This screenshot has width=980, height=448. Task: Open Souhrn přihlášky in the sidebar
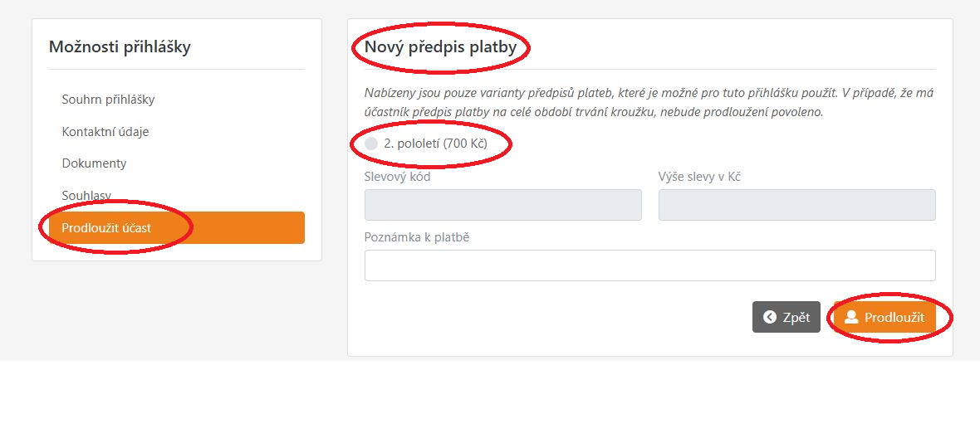[x=108, y=100]
